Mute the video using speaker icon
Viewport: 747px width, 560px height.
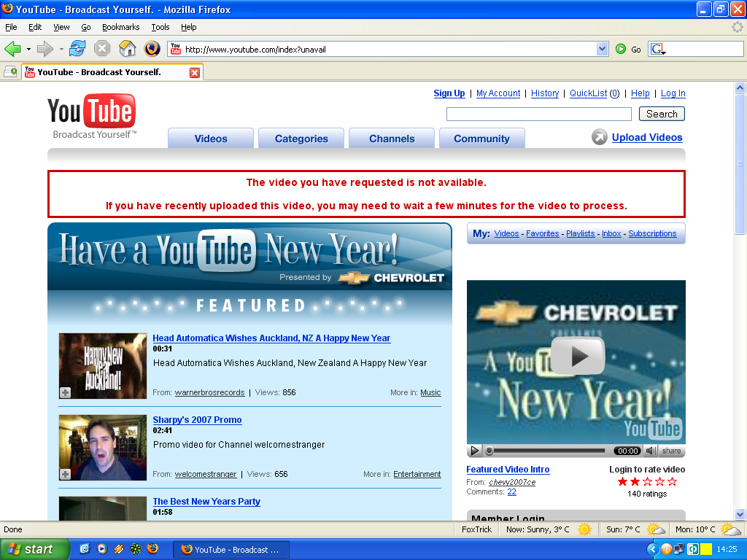[651, 451]
